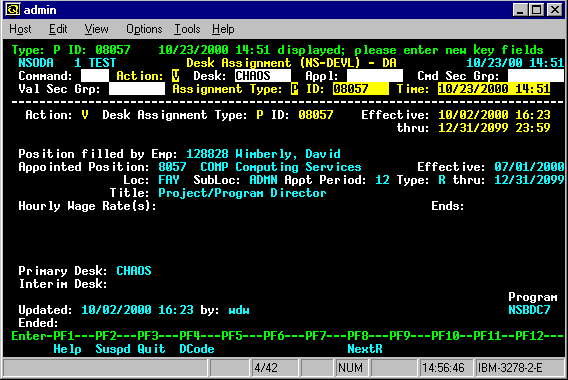Maximize the admin window
The width and height of the screenshot is (568, 380).
point(536,10)
